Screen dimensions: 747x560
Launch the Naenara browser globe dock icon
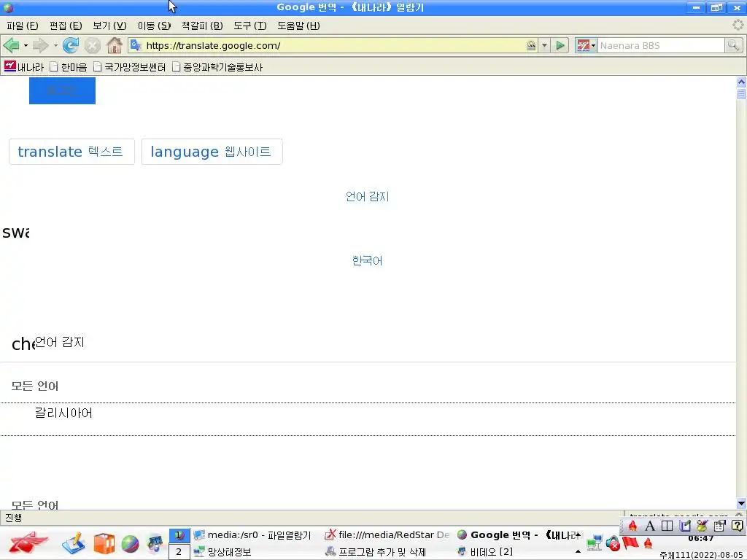[130, 544]
